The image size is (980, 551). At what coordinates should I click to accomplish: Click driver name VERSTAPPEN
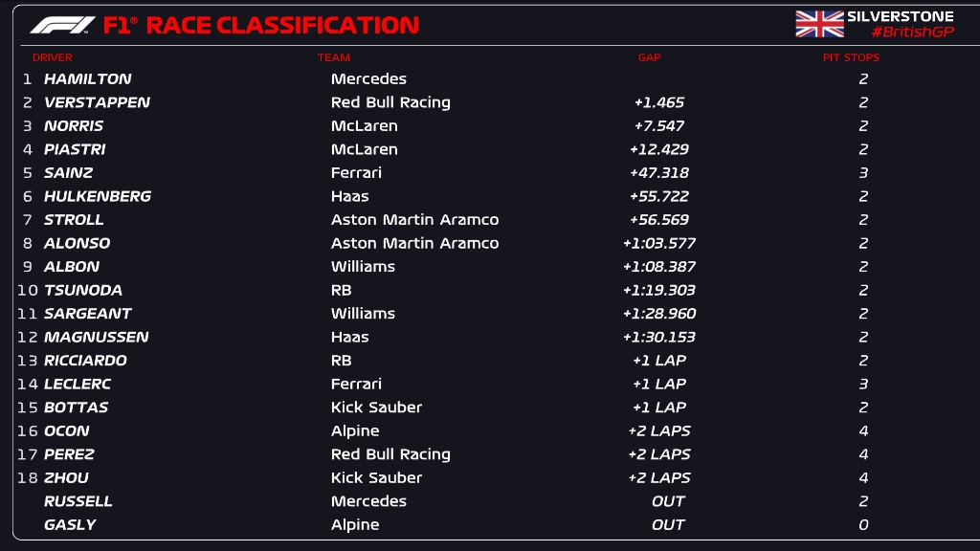click(x=97, y=102)
